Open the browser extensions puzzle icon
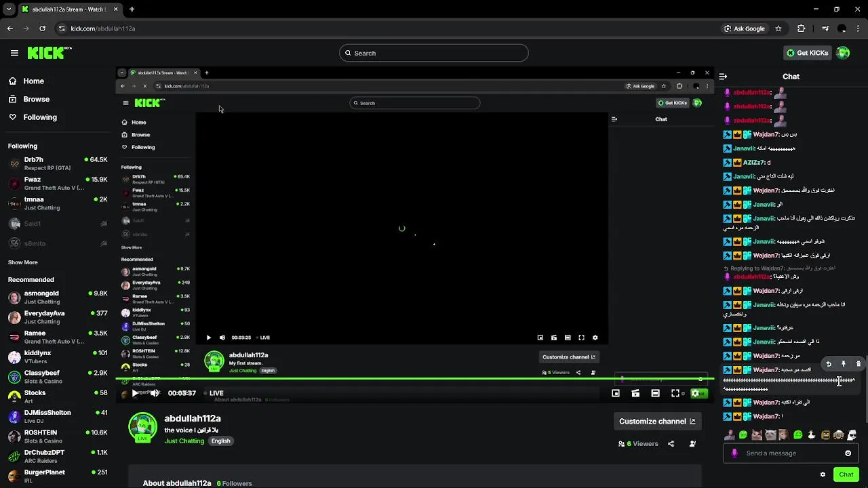 pos(802,28)
